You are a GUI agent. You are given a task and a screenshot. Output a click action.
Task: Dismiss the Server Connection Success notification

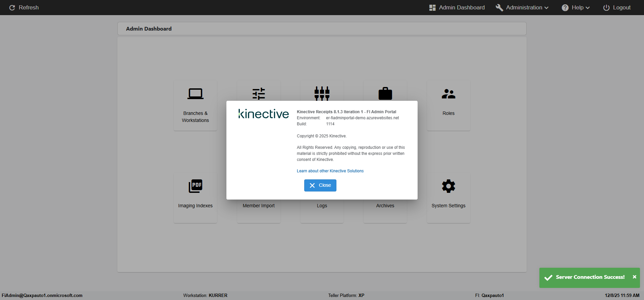coord(635,277)
